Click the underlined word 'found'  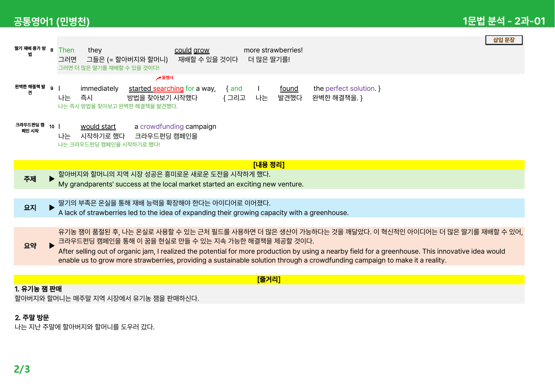click(289, 89)
